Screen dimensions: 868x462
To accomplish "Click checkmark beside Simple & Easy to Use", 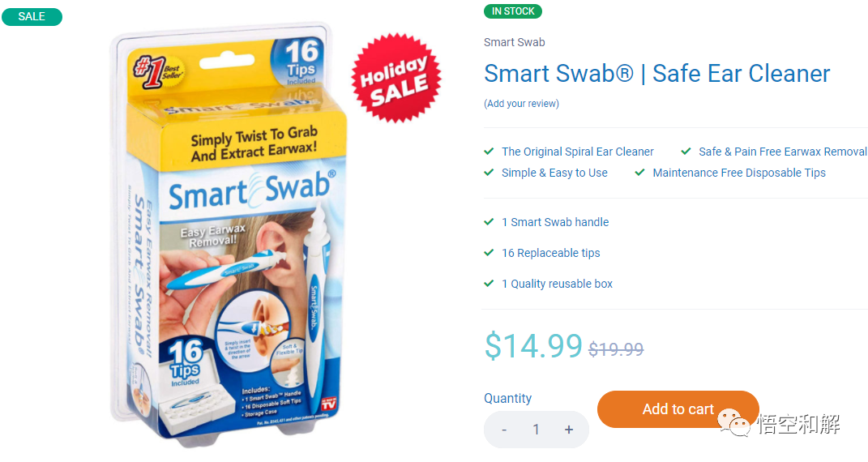I will tap(489, 172).
